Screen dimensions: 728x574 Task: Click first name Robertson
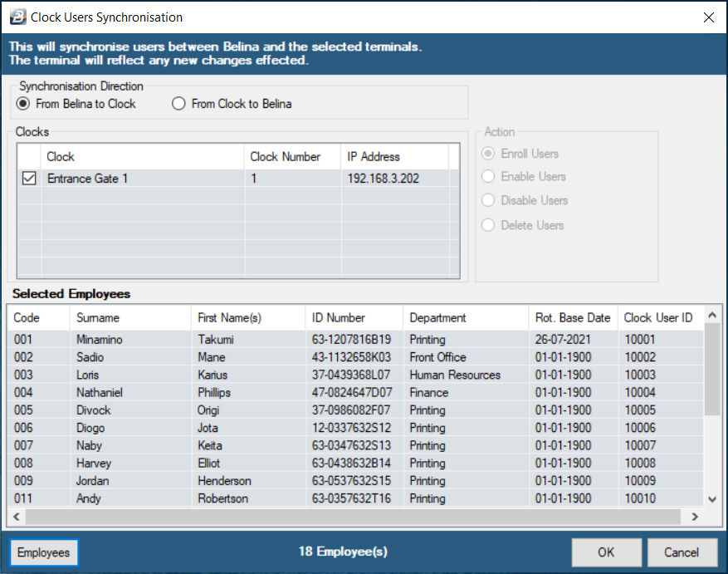pyautogui.click(x=222, y=498)
